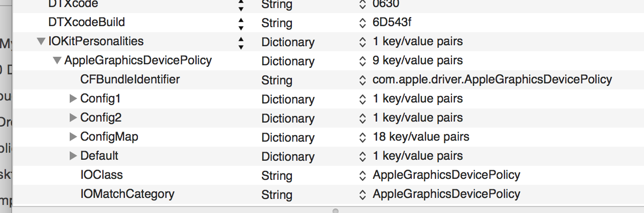The width and height of the screenshot is (644, 213).
Task: Open key stepper for IOKitPersonalities row
Action: pos(241,43)
